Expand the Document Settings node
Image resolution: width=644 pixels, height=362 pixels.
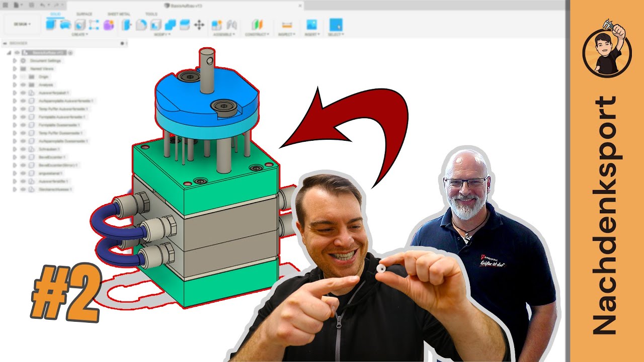pyautogui.click(x=15, y=61)
